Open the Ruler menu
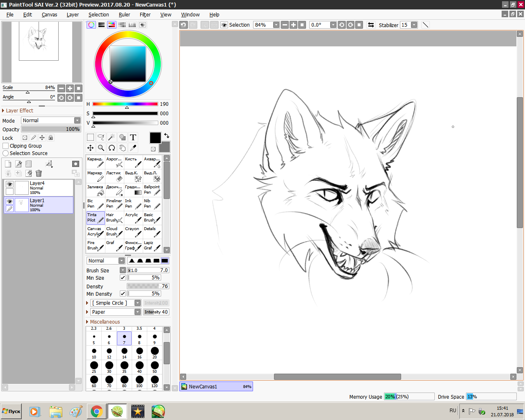This screenshot has height=420, width=525. coord(124,14)
